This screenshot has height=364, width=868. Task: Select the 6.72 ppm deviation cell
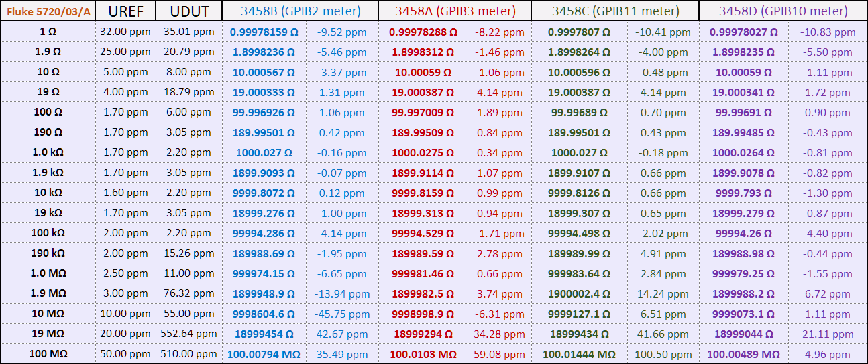pos(827,294)
